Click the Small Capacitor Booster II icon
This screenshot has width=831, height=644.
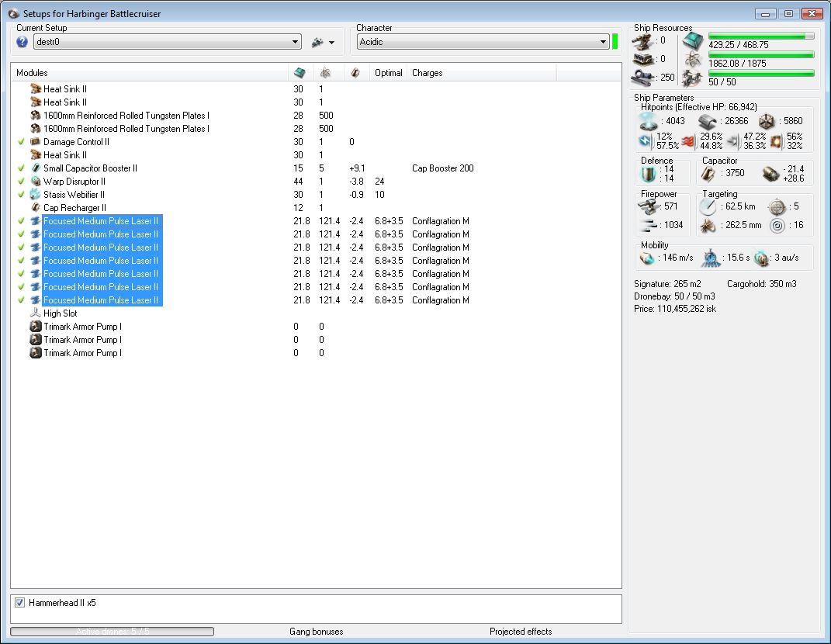coord(36,168)
